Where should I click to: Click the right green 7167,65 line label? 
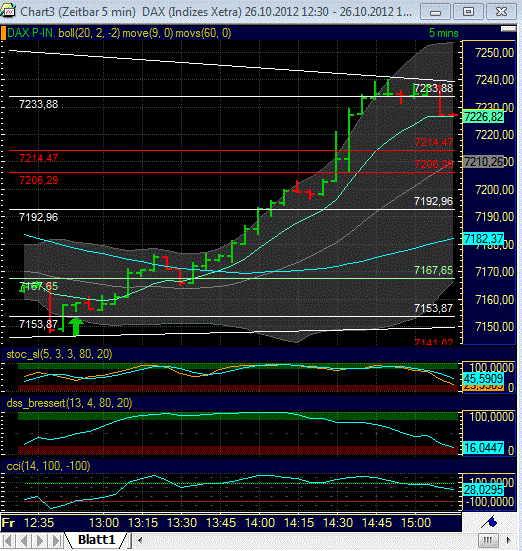(x=433, y=270)
